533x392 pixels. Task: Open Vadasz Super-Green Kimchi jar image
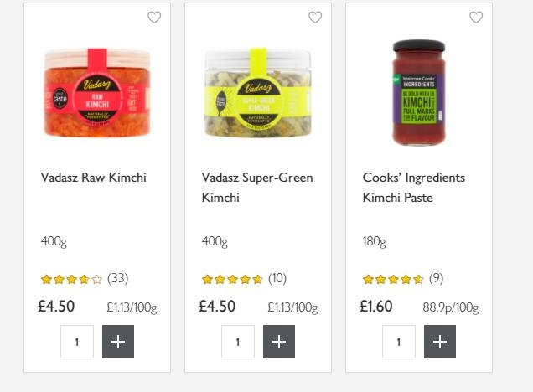[258, 92]
